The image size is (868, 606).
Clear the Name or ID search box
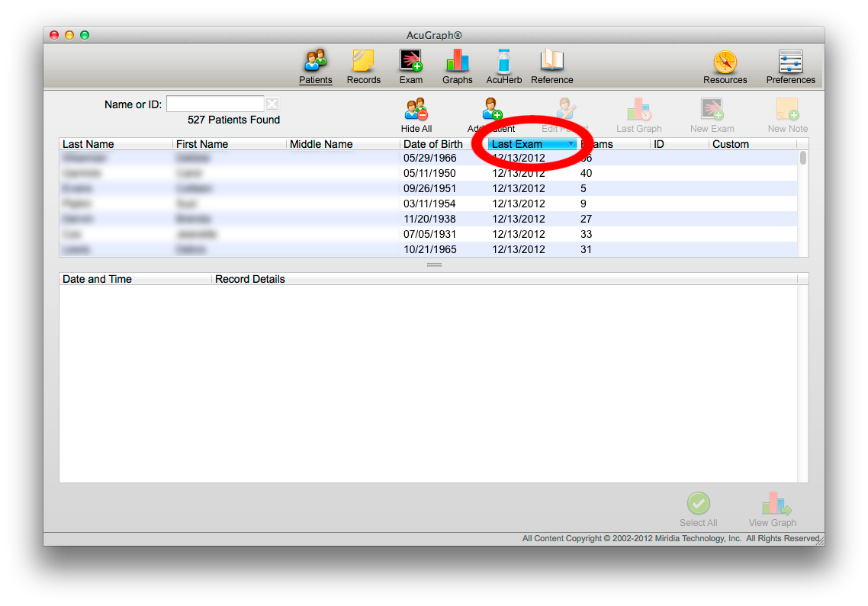point(272,104)
